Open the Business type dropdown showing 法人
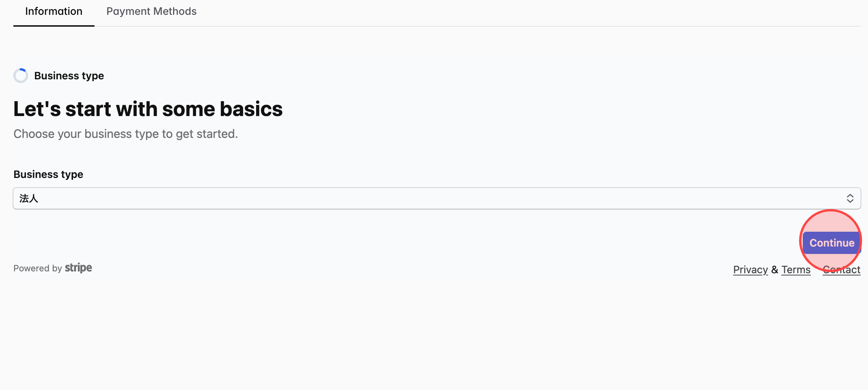The height and width of the screenshot is (390, 868). coord(437,198)
